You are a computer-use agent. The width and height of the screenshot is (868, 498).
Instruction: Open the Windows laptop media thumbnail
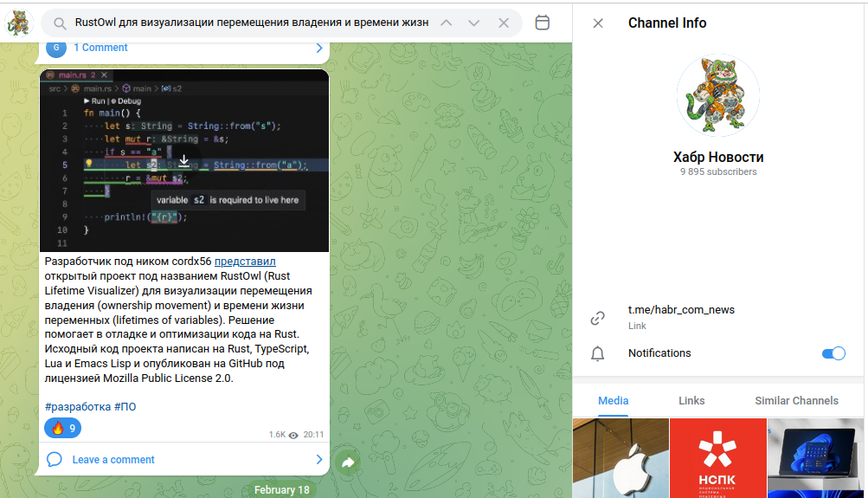tap(815, 458)
